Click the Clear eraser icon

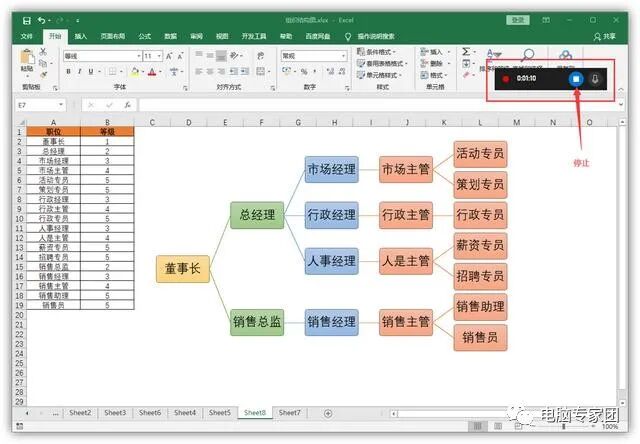point(466,75)
